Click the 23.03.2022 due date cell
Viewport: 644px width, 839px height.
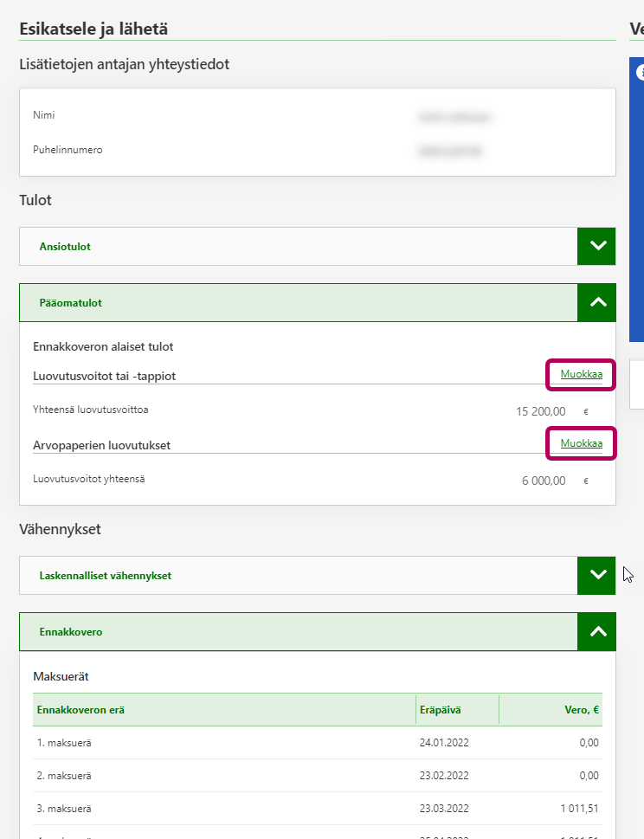click(x=444, y=809)
